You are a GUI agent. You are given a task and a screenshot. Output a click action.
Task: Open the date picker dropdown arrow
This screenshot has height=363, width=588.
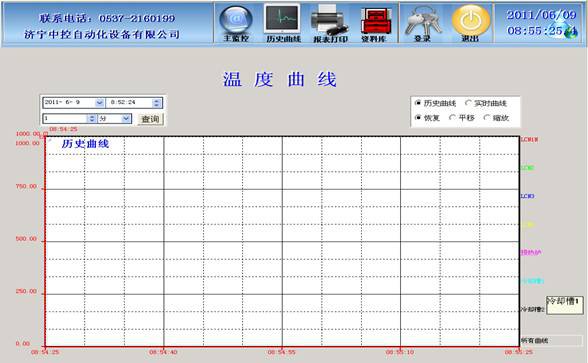(99, 102)
